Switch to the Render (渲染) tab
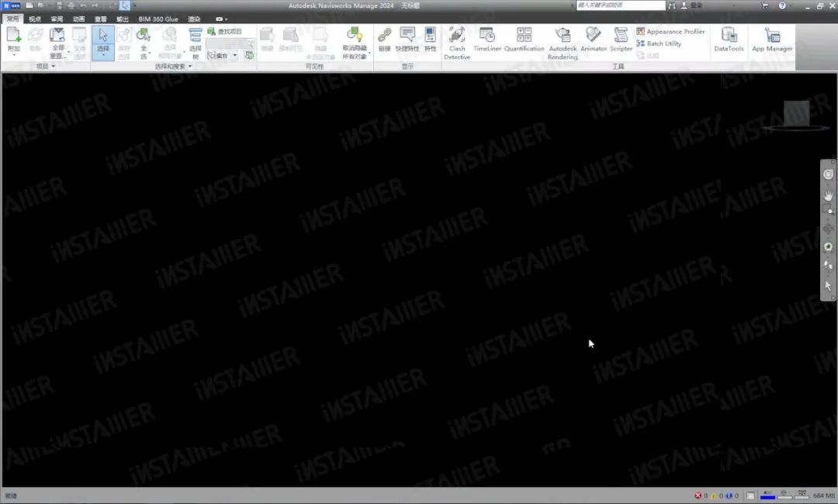Image resolution: width=838 pixels, height=504 pixels. click(x=193, y=19)
